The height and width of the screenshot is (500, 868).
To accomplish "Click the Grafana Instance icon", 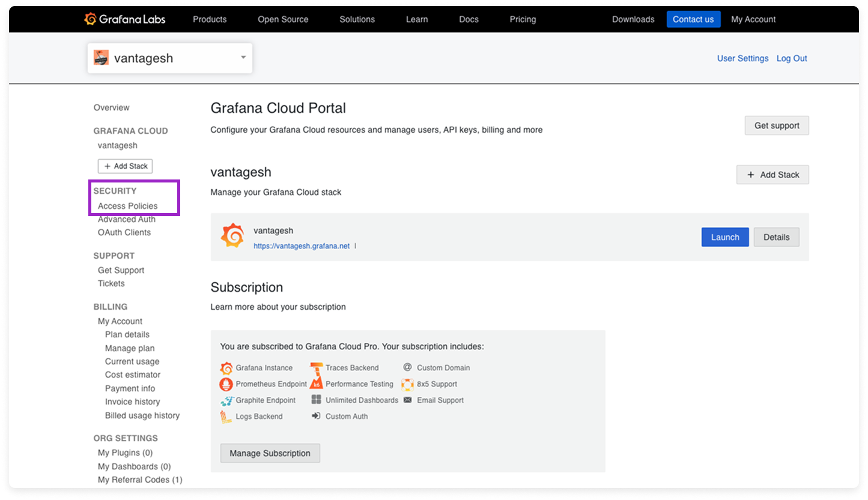I will [x=226, y=368].
